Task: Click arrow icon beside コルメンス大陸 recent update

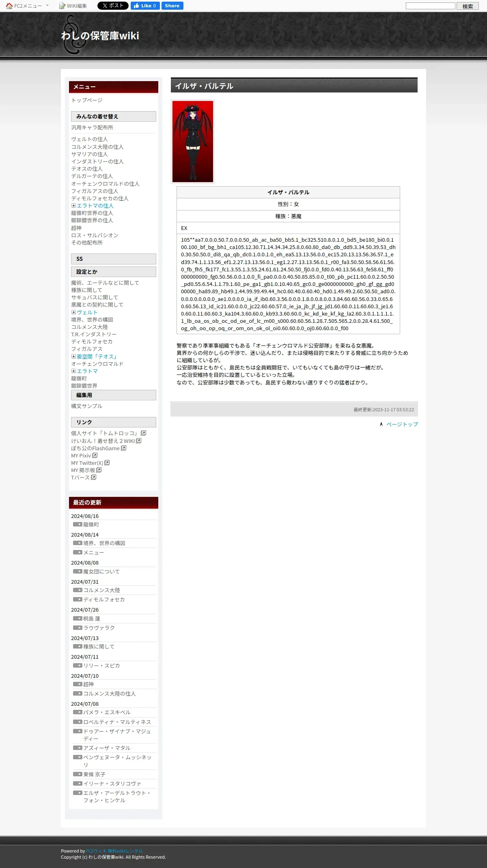Action: (x=78, y=590)
